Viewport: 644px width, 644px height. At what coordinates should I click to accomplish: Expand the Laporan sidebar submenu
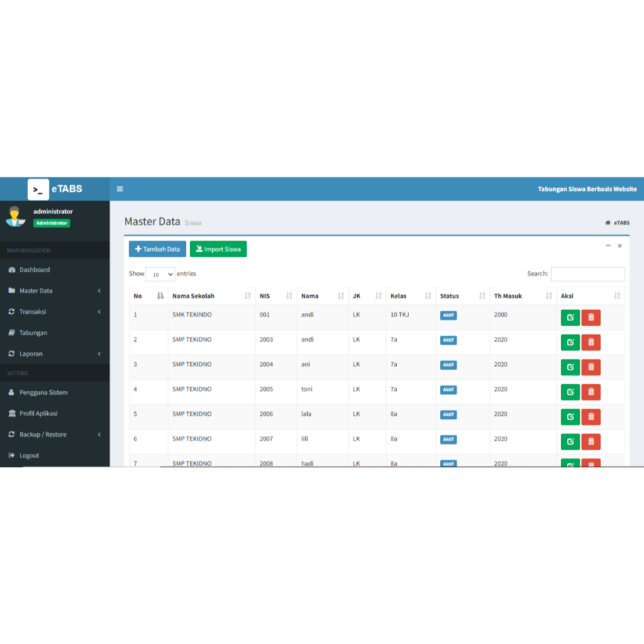(55, 353)
